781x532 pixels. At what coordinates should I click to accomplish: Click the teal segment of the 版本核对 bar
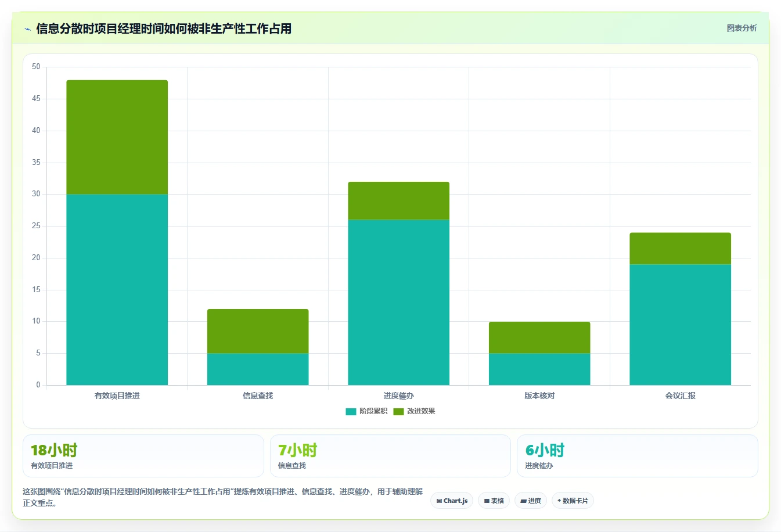[x=539, y=369]
